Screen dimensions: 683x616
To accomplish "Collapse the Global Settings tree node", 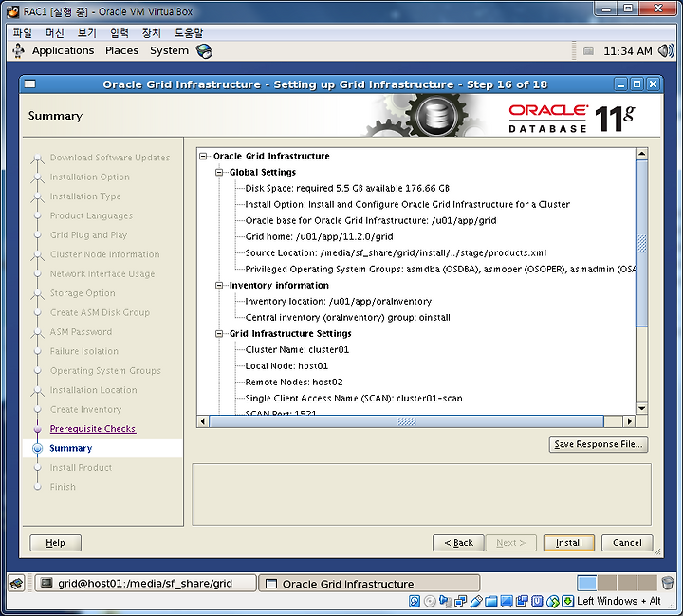I will point(219,172).
